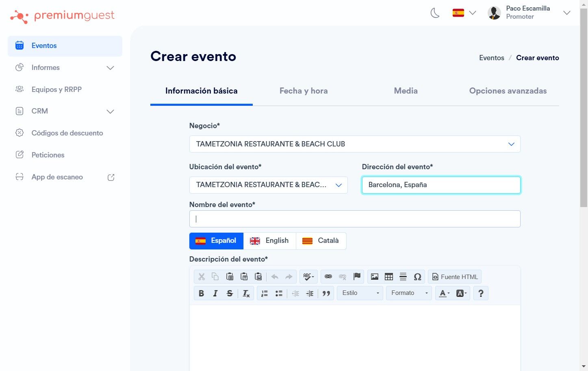
Task: Open the text color picker
Action: coord(443,293)
